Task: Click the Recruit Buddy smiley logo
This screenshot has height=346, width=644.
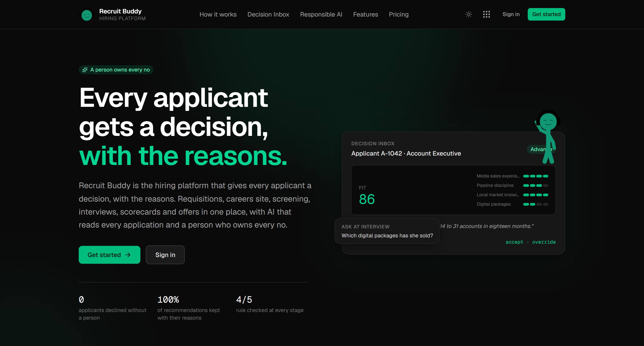Action: click(87, 15)
